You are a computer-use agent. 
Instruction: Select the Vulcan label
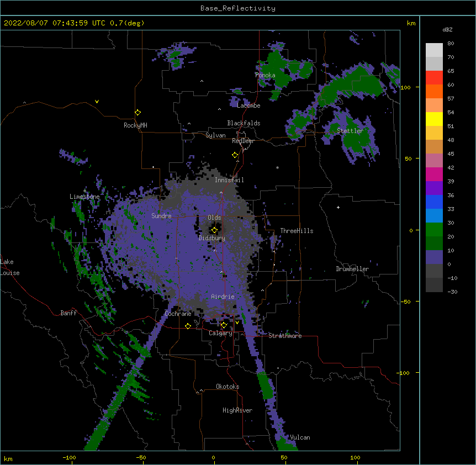coord(300,437)
